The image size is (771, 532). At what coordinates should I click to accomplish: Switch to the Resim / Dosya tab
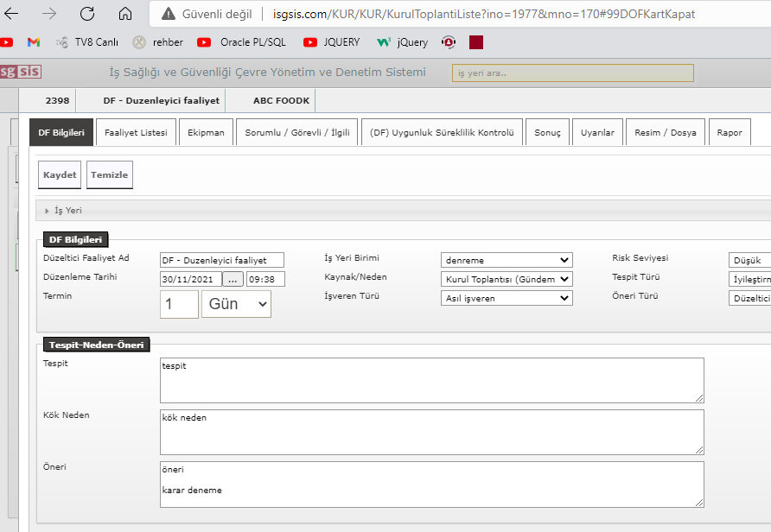click(x=665, y=132)
